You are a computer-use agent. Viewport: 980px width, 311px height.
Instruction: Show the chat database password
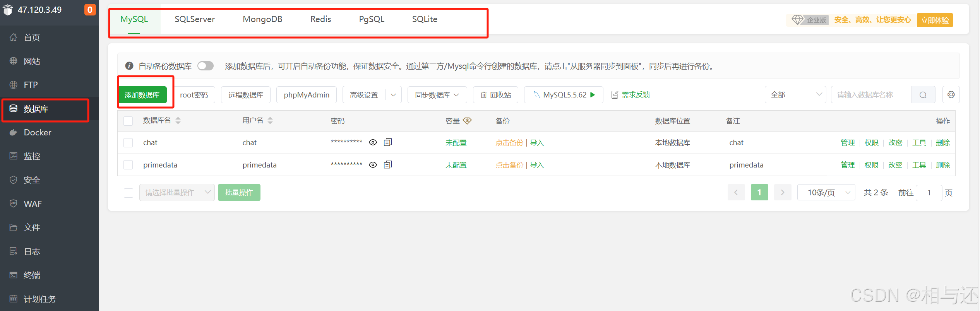click(x=373, y=142)
